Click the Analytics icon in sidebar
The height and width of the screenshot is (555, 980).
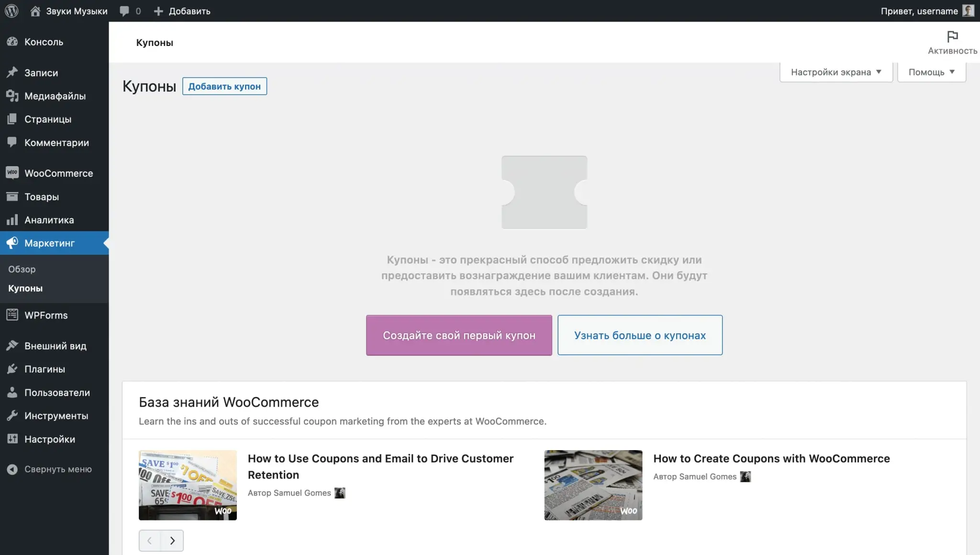pyautogui.click(x=12, y=220)
